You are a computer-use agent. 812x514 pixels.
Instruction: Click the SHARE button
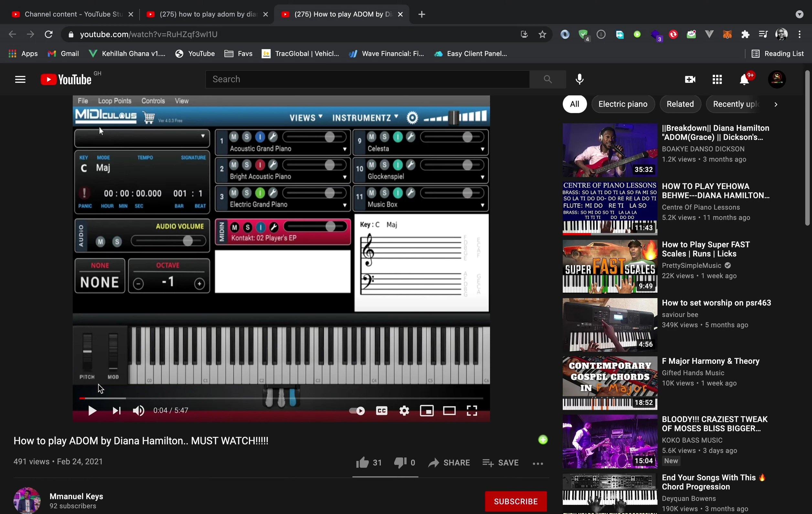[x=449, y=463]
